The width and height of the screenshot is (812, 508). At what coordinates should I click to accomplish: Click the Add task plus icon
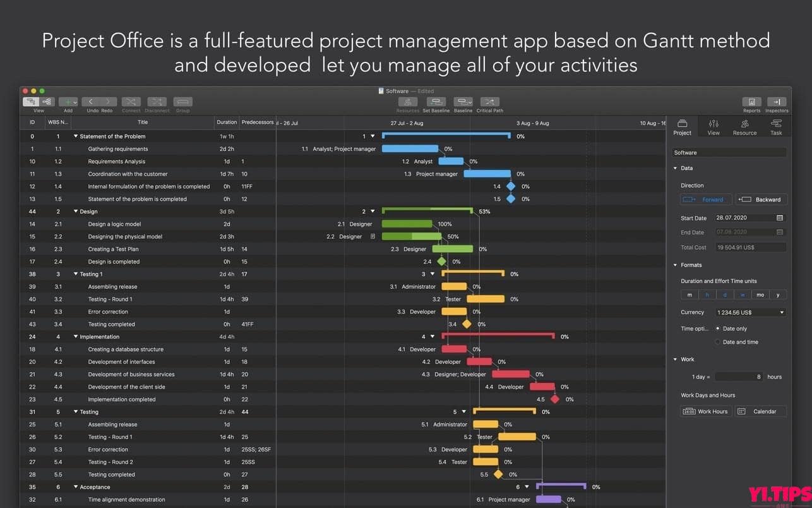(66, 102)
